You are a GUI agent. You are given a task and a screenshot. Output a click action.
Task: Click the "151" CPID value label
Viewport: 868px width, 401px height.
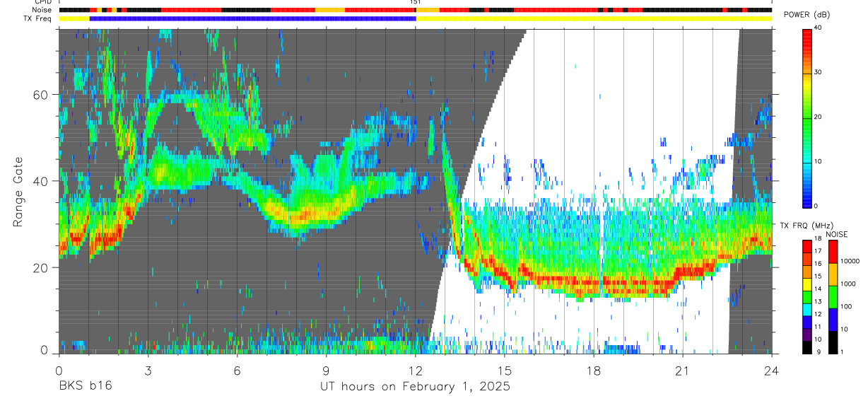(416, 2)
